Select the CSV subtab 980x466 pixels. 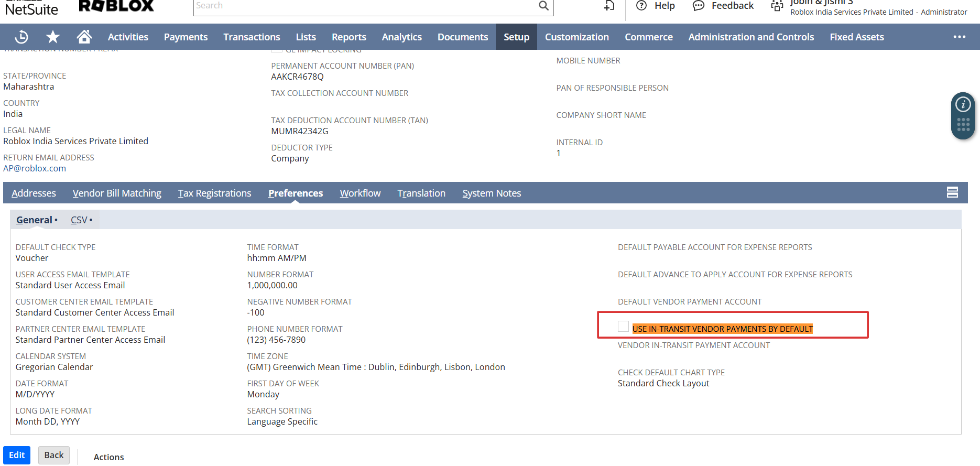79,220
